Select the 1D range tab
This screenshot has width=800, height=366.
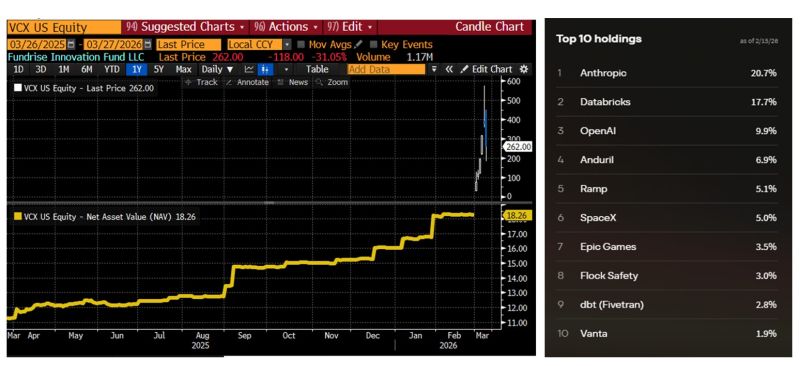click(x=18, y=69)
